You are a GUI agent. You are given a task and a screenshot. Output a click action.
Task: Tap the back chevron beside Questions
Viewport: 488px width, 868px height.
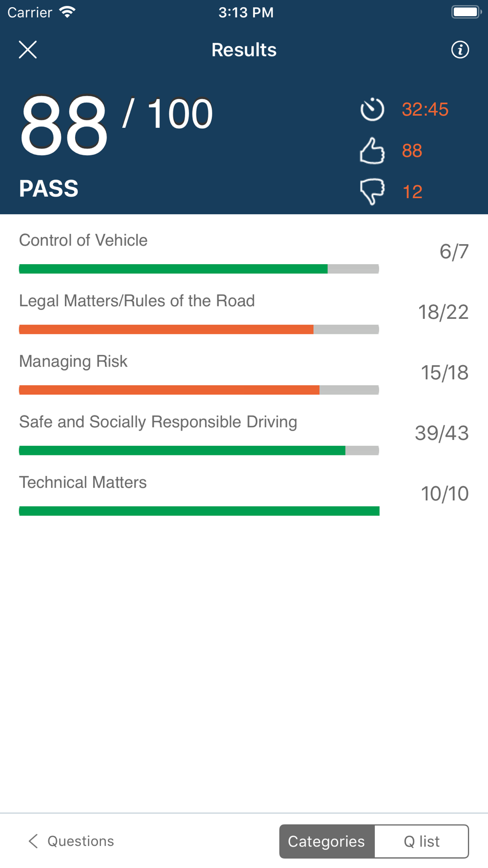point(33,841)
